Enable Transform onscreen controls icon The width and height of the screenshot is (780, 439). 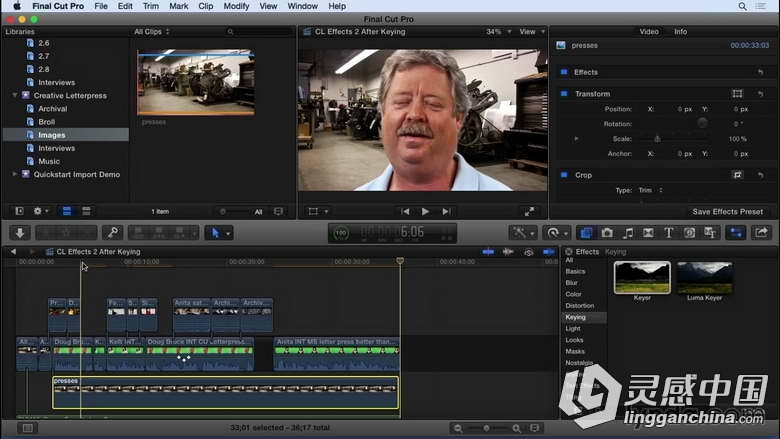click(x=737, y=93)
